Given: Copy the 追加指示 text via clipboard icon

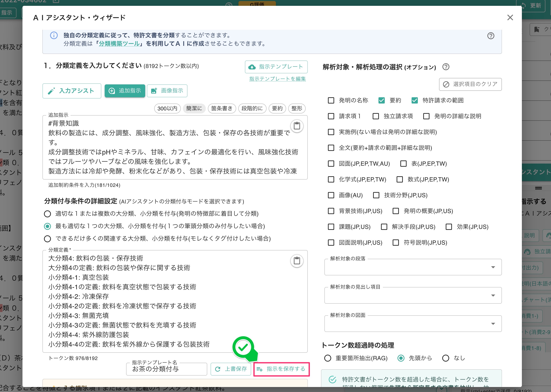Looking at the screenshot, I should (x=297, y=126).
